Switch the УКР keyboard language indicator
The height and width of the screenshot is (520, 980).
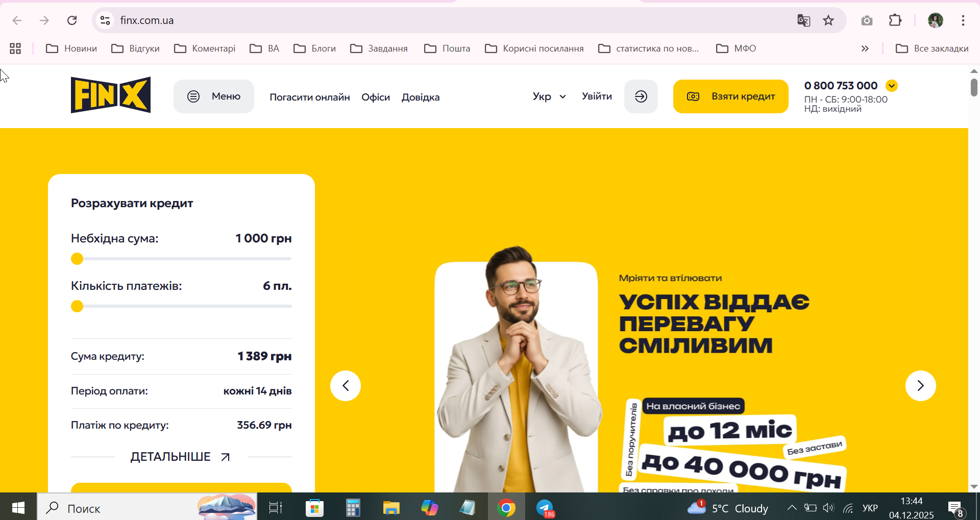pyautogui.click(x=870, y=508)
